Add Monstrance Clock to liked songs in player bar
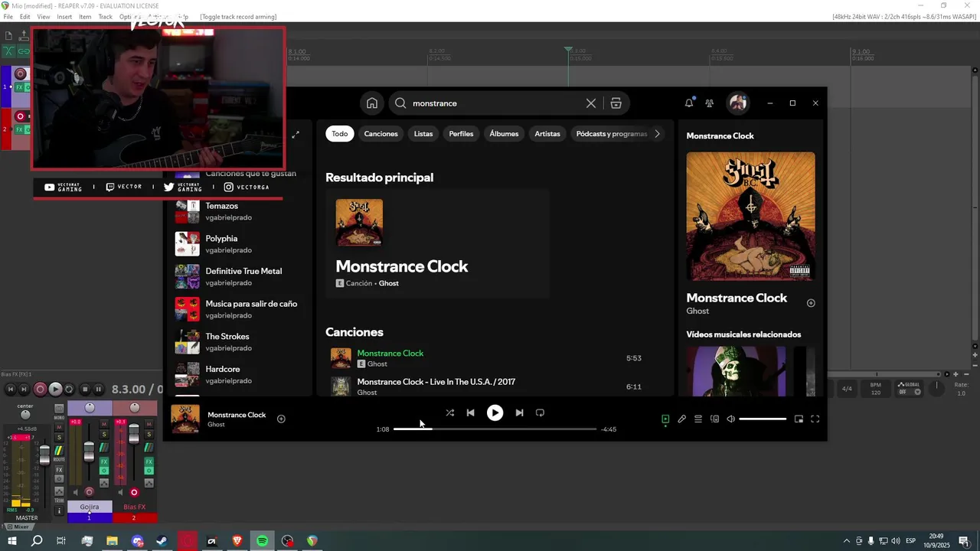 click(281, 419)
